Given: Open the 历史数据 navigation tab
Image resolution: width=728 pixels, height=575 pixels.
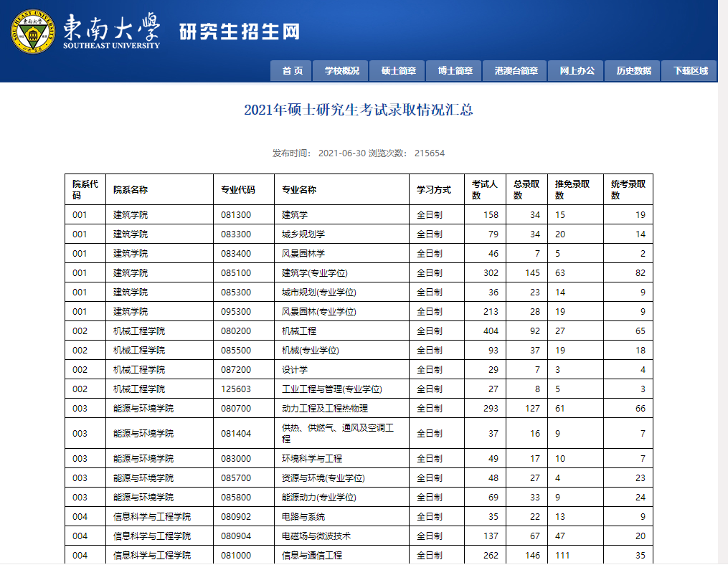Looking at the screenshot, I should click(x=633, y=70).
